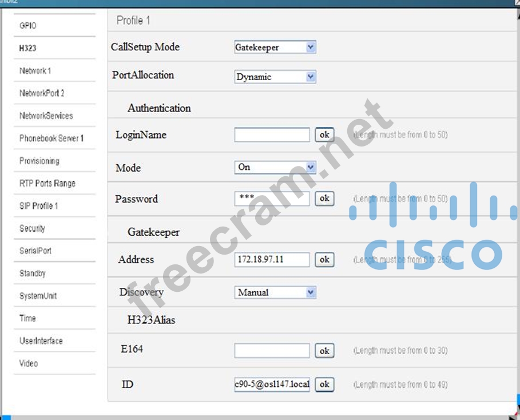
Task: Open SIP Profile 1 configuration
Action: 38,206
